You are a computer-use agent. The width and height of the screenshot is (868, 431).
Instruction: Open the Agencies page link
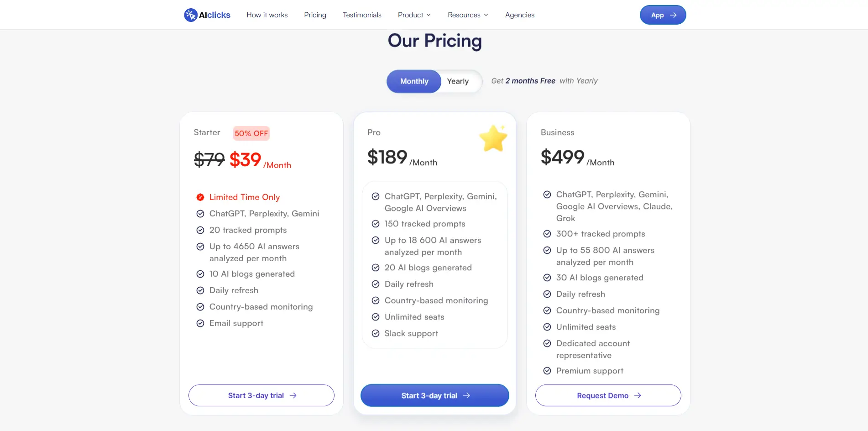[x=519, y=15]
